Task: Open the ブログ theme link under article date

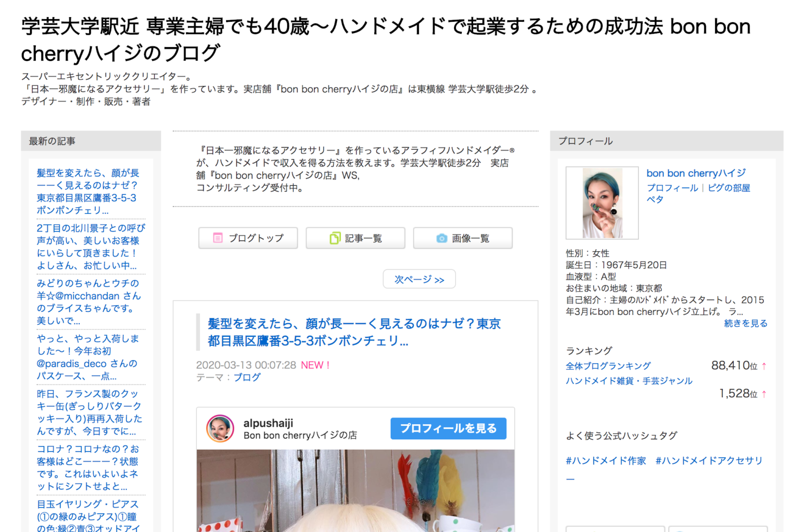Action: pyautogui.click(x=247, y=378)
